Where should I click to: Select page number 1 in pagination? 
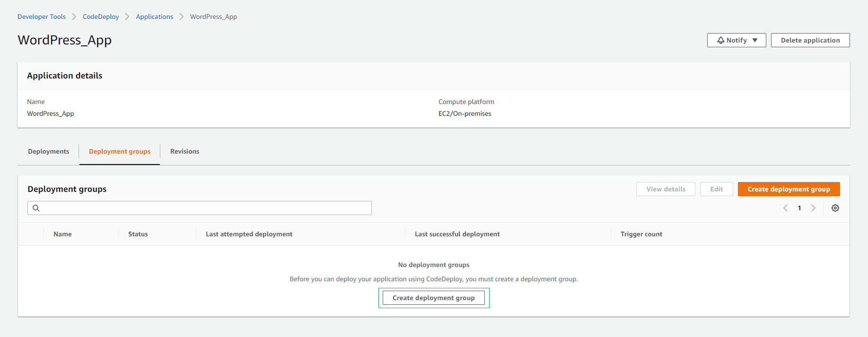pos(799,208)
